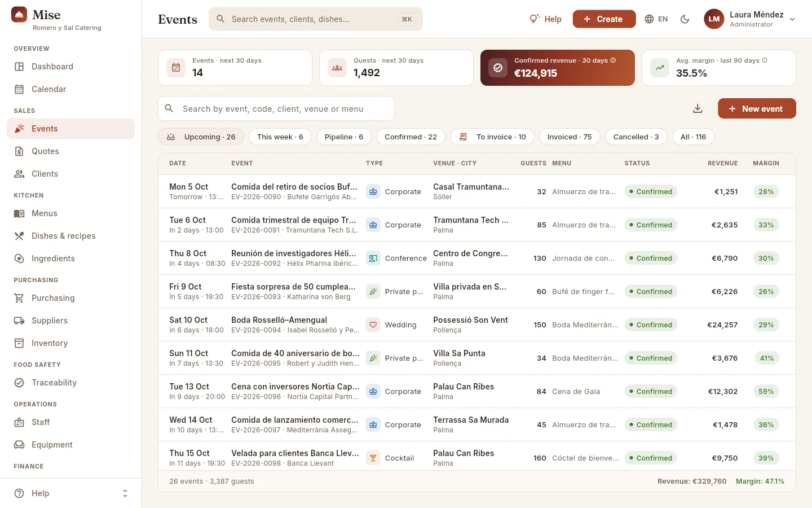Image resolution: width=812 pixels, height=508 pixels.
Task: Select the Upcoming · 26 filter
Action: pyautogui.click(x=201, y=137)
